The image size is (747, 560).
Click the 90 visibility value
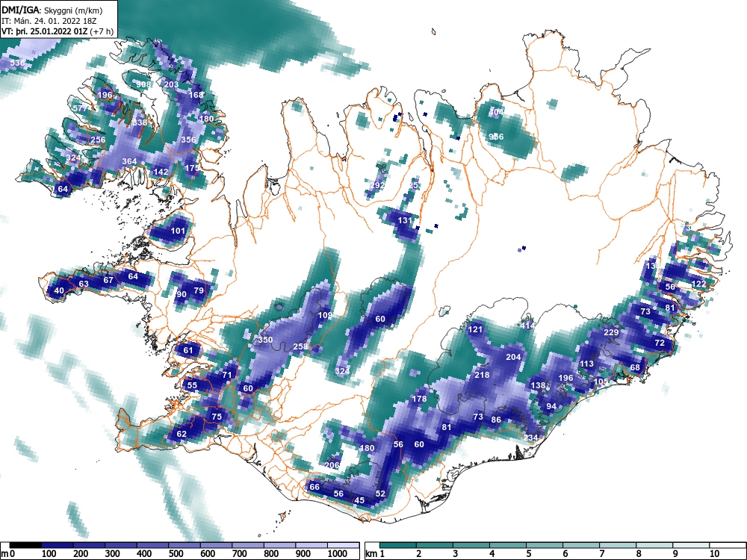[181, 294]
